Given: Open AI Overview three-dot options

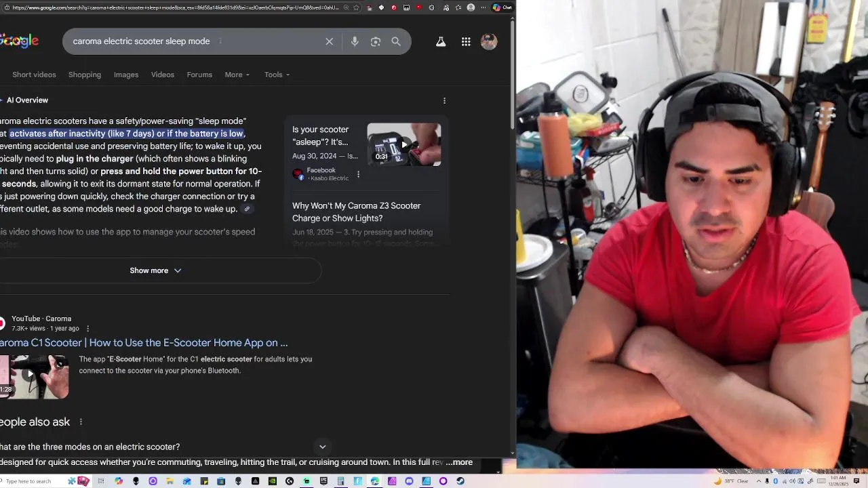Looking at the screenshot, I should (x=444, y=100).
